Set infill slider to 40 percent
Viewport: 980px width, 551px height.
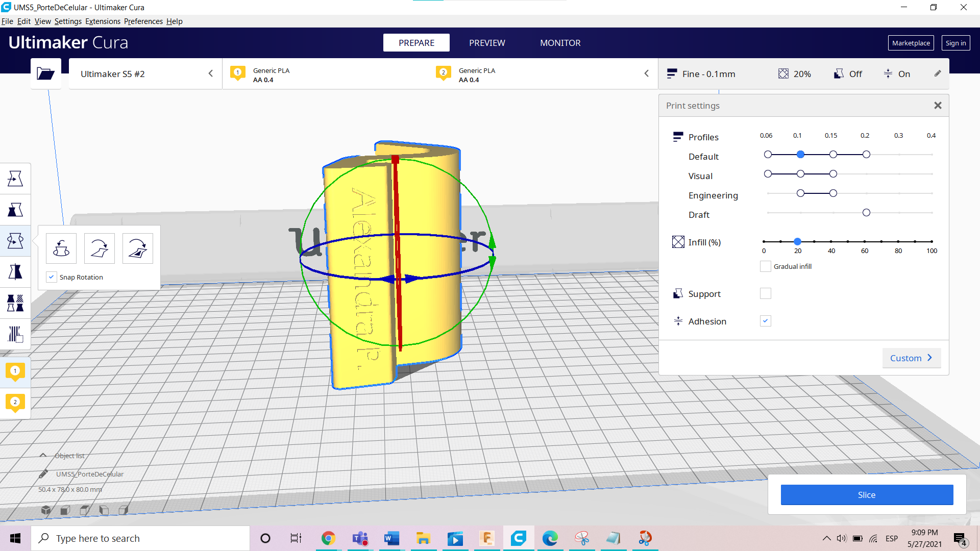831,241
